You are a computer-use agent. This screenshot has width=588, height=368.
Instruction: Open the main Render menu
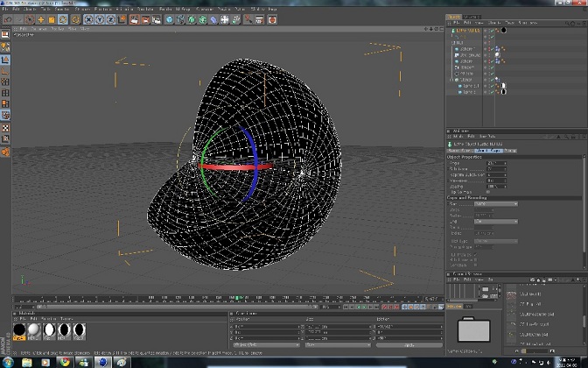[x=165, y=9]
